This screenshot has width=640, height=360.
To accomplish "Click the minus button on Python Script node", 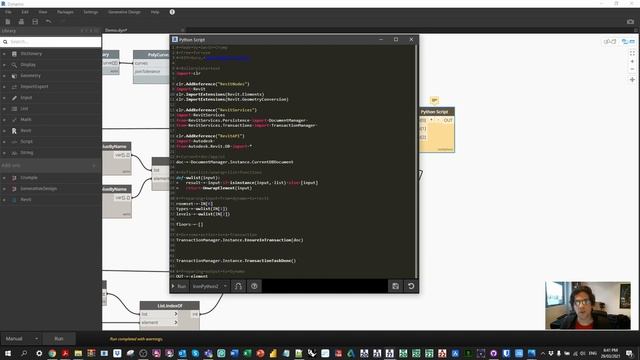I will point(438,120).
